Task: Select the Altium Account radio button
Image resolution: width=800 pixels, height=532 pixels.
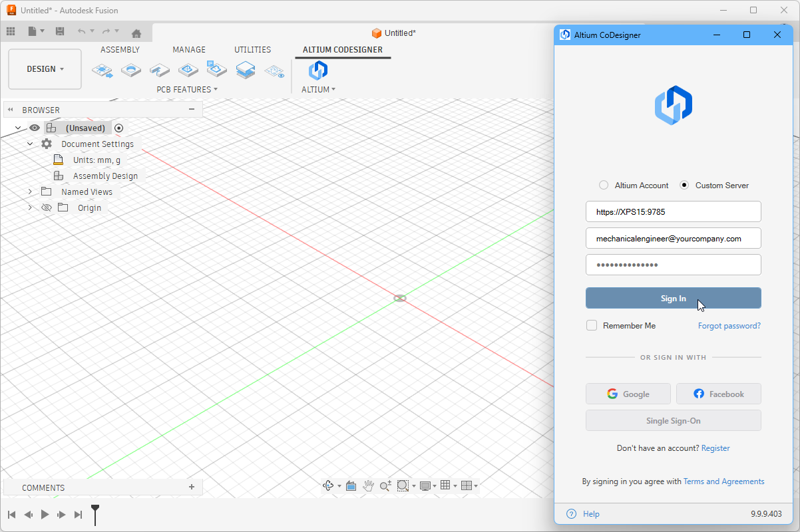Action: click(604, 186)
